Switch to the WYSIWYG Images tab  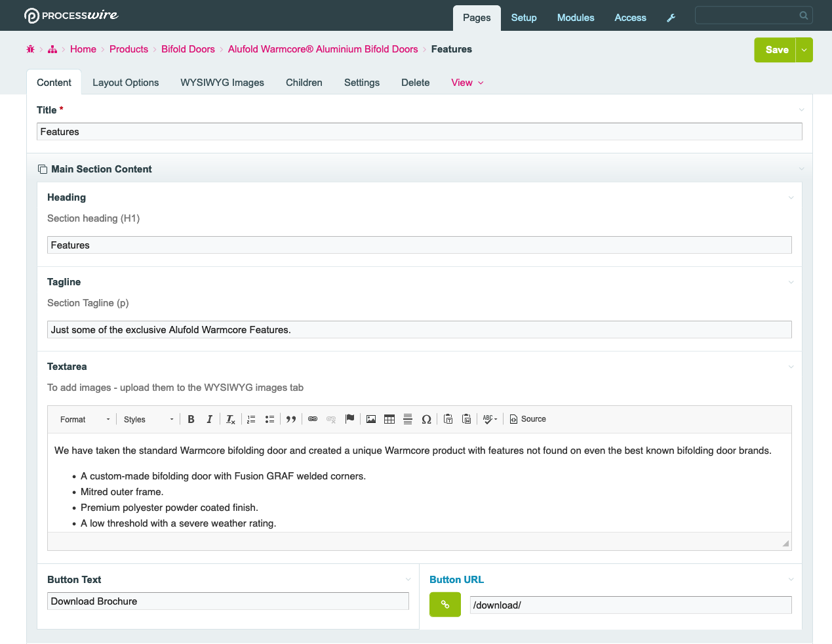coord(222,83)
